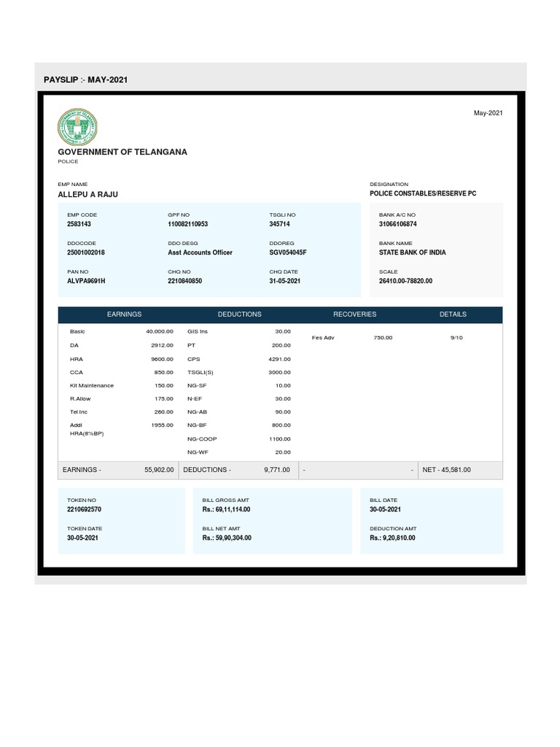Select bill gross amount Rs.: 69,11,114.00
Screen dimensions: 560x747
pos(226,509)
